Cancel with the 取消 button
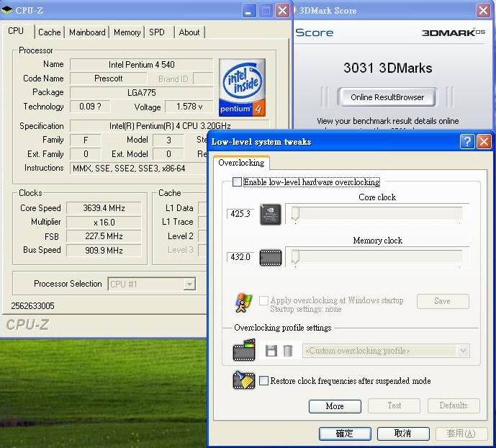This screenshot has height=448, width=496. tap(403, 433)
